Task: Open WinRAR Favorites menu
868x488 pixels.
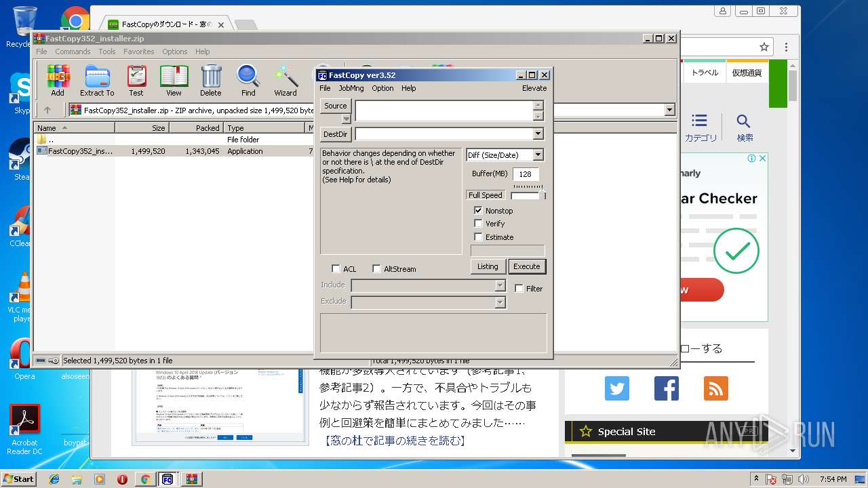Action: click(x=139, y=52)
